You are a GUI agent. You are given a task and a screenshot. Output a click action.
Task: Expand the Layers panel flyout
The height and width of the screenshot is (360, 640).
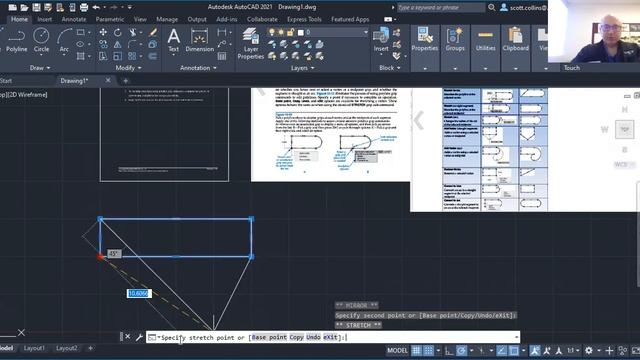click(x=302, y=68)
